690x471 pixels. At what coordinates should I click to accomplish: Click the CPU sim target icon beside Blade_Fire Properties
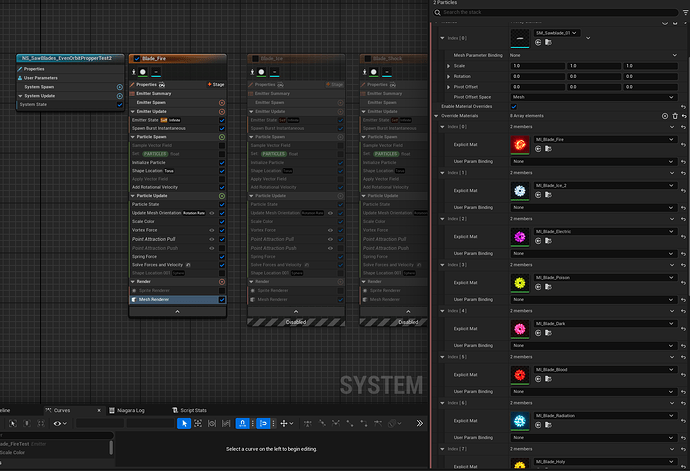162,85
